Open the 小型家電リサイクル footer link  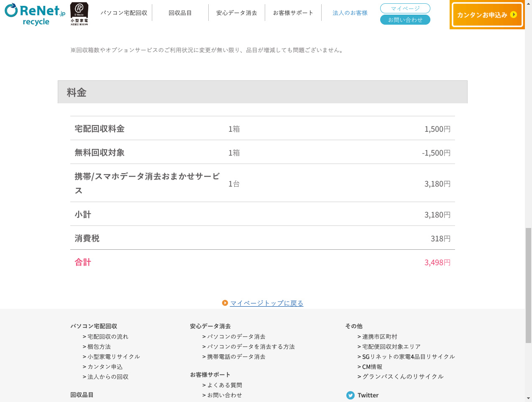pos(114,357)
